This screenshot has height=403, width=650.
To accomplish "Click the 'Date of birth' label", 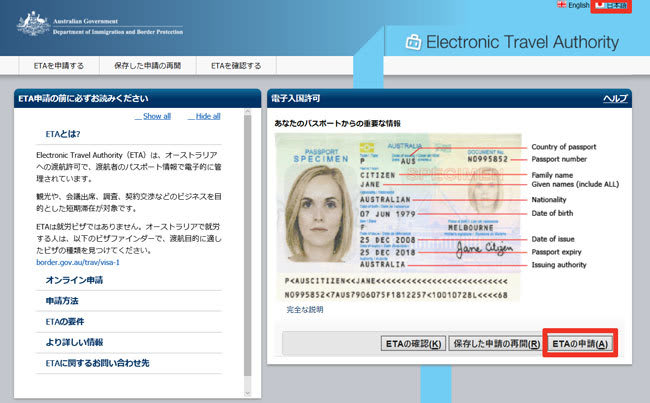I will (552, 213).
